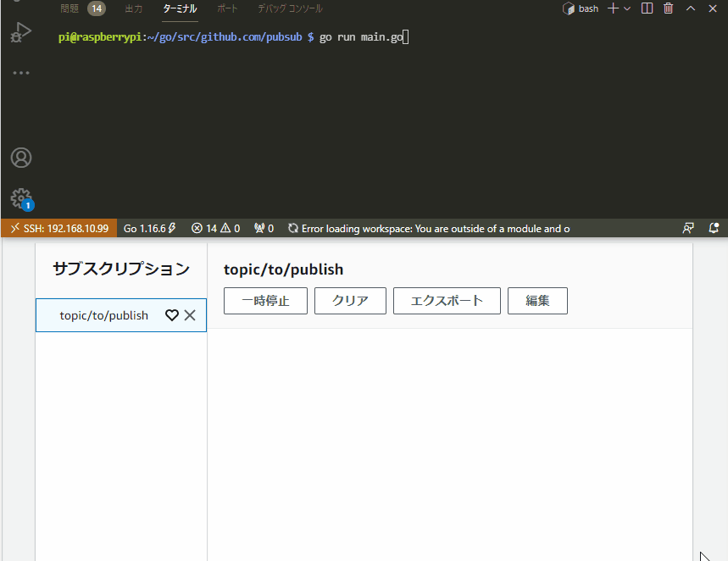Viewport: 728px width, 561px height.
Task: Favorite the topic/to/publish subscription with heart
Action: (172, 315)
